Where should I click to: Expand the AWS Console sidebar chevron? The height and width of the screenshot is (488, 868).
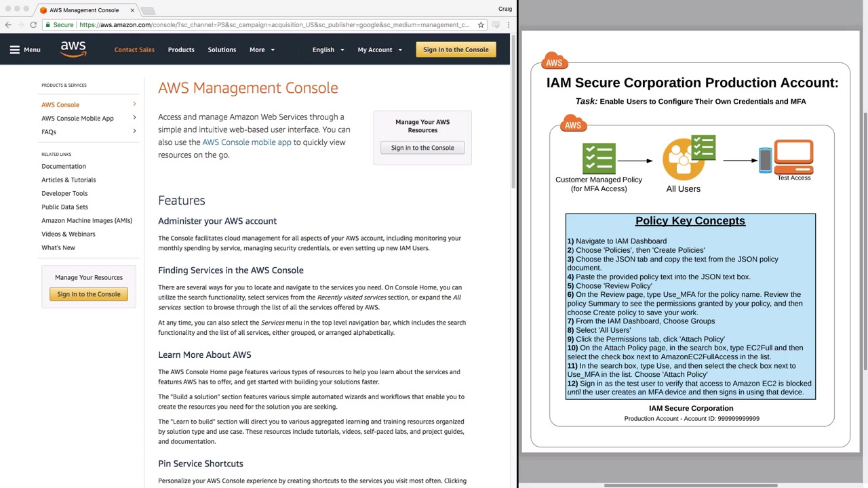(x=134, y=104)
